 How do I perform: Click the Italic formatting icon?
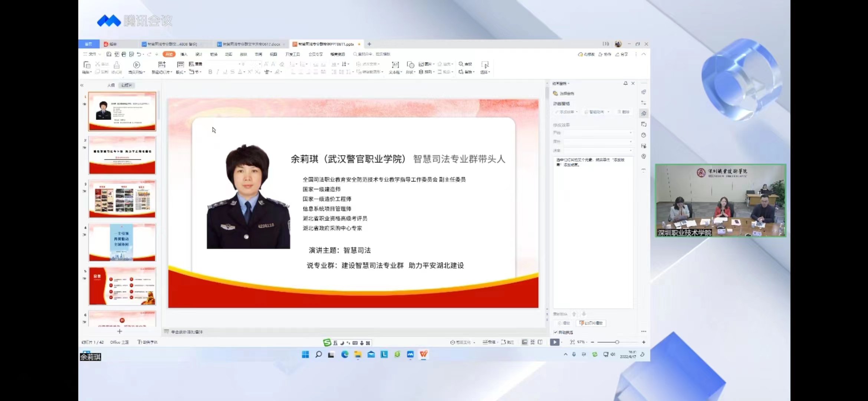pyautogui.click(x=218, y=72)
